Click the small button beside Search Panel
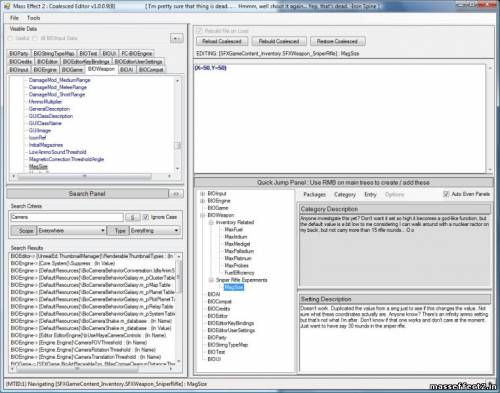The height and width of the screenshot is (393, 500). pyautogui.click(x=176, y=194)
